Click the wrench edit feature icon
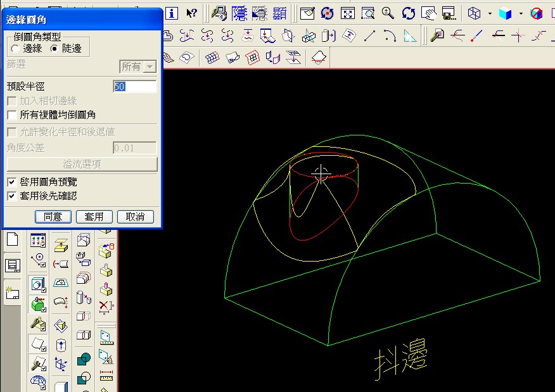 point(38,324)
